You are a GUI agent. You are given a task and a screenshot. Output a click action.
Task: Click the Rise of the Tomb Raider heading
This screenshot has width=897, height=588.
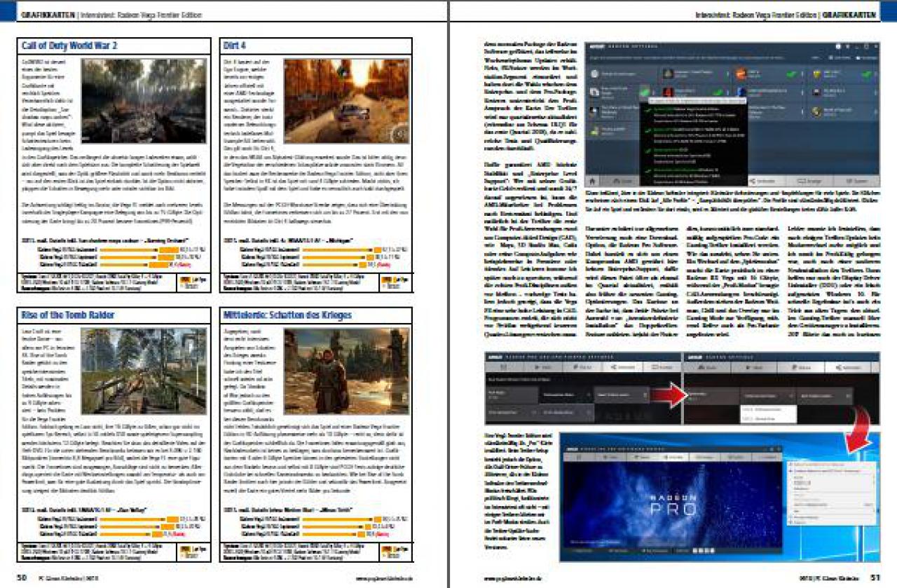coord(68,315)
